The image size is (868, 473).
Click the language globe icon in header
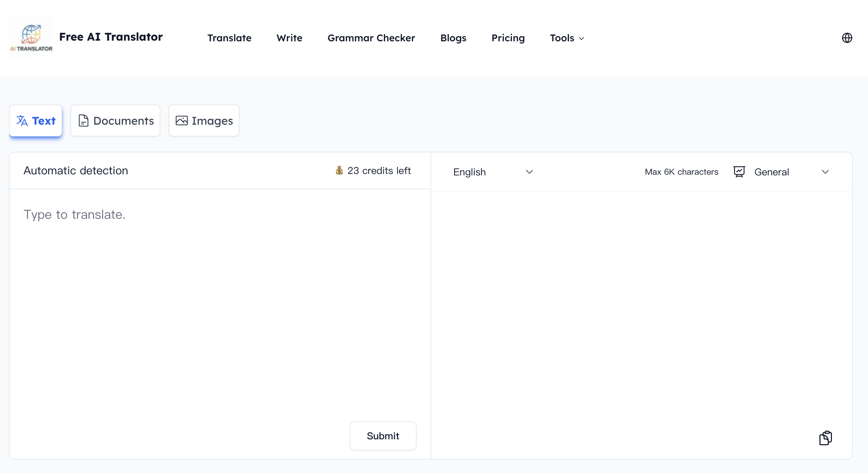(x=847, y=38)
